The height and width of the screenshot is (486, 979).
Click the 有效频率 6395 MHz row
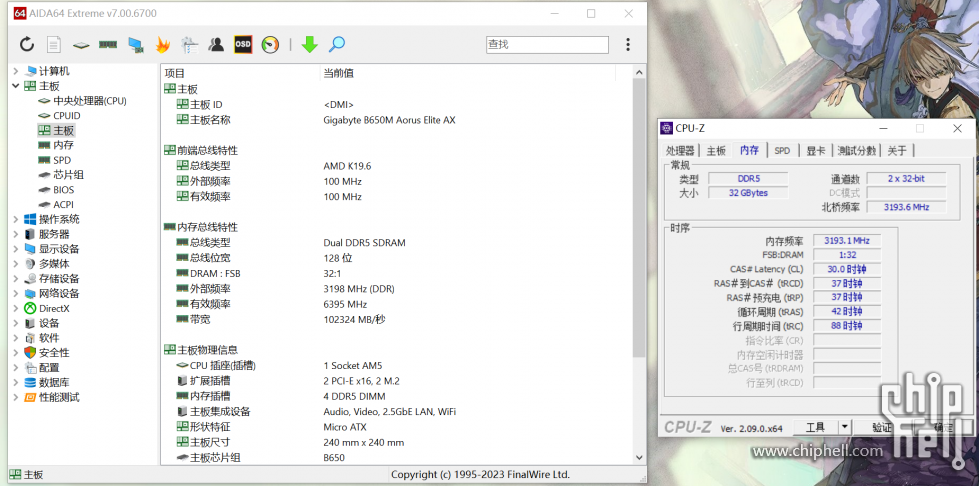(396, 304)
